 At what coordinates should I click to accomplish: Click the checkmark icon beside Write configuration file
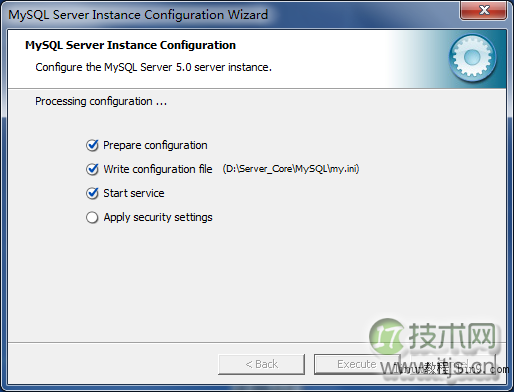coord(92,169)
